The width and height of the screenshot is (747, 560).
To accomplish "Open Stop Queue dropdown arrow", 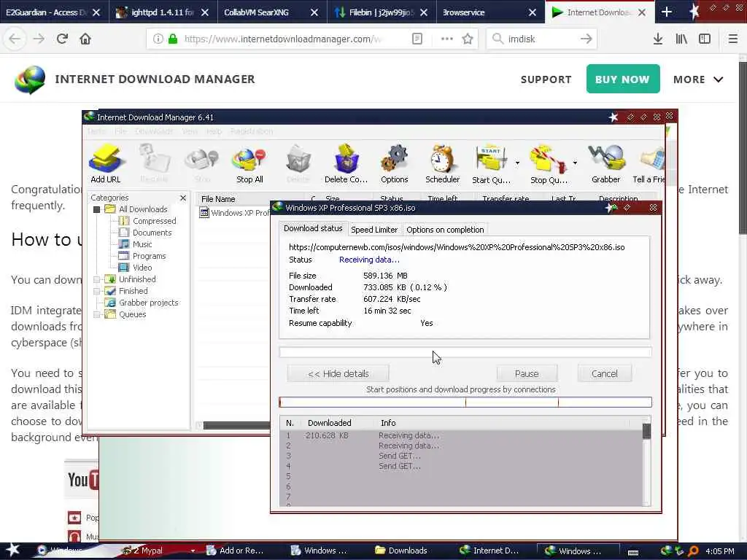I will [x=575, y=163].
